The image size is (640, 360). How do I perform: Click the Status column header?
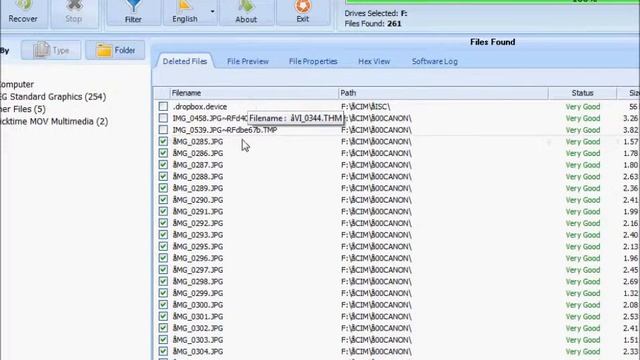coord(582,93)
